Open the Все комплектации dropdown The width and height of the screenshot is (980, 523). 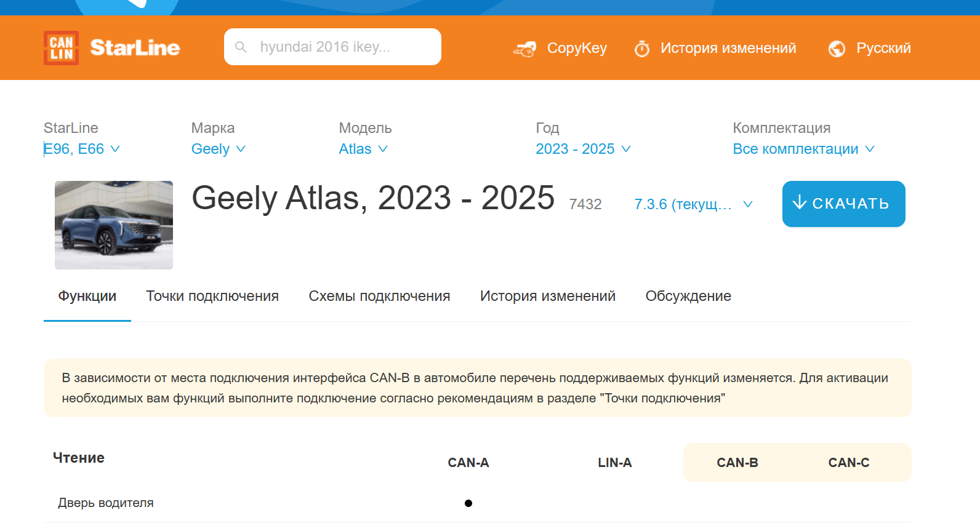803,149
